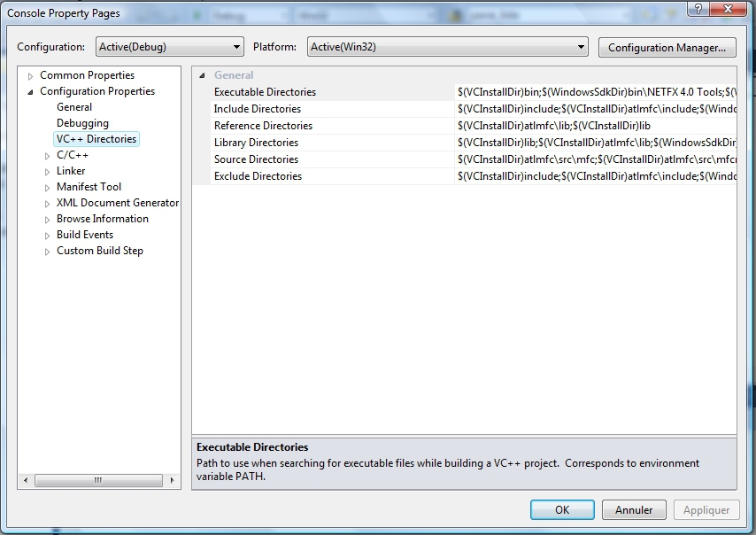Select General under Configuration Properties
This screenshot has width=756, height=535.
click(x=74, y=107)
